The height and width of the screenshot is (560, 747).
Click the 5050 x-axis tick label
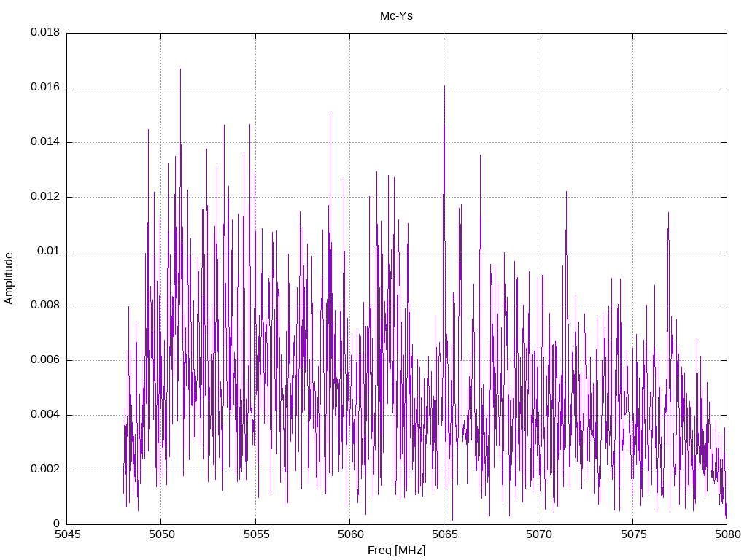(x=161, y=534)
